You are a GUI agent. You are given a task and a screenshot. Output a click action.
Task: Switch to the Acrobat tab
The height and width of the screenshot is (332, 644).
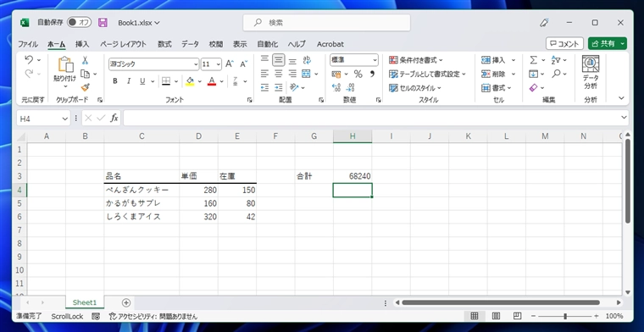[330, 44]
